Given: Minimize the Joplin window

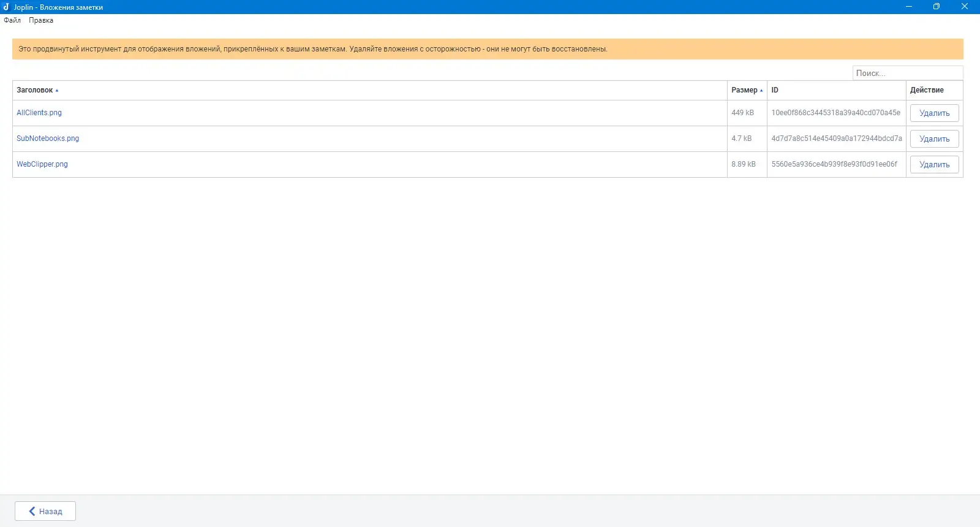Looking at the screenshot, I should [909, 7].
